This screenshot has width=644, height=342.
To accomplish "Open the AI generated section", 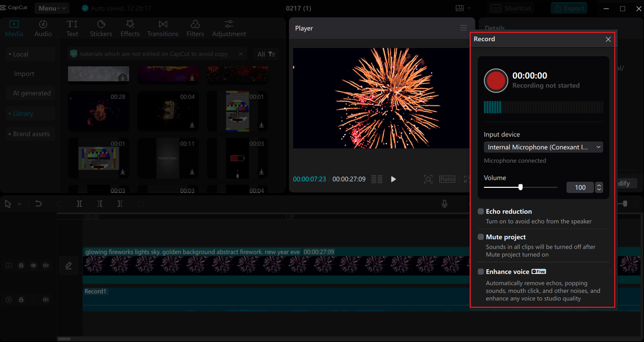I will (32, 93).
